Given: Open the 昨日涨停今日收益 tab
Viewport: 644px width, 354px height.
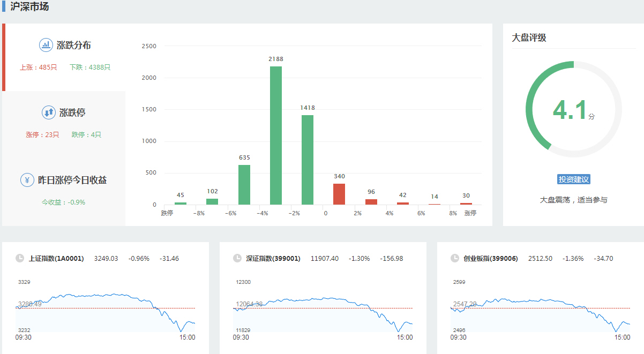Looking at the screenshot, I should point(65,191).
